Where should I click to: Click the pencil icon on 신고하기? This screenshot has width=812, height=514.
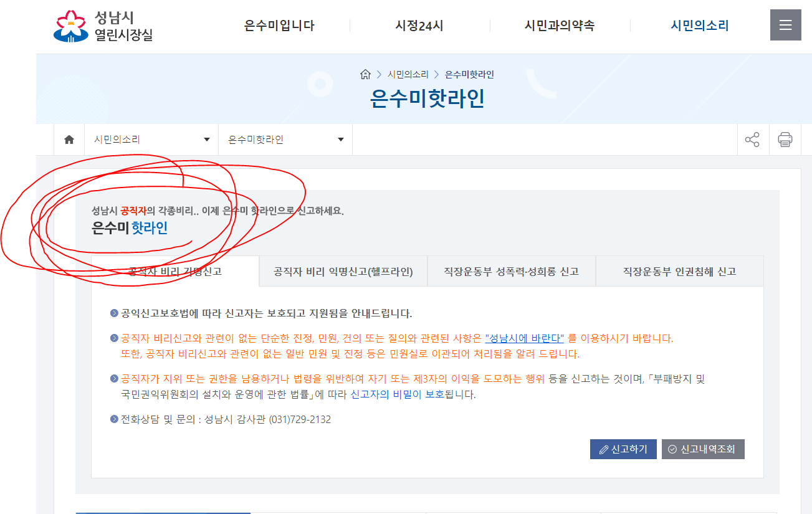tap(603, 449)
